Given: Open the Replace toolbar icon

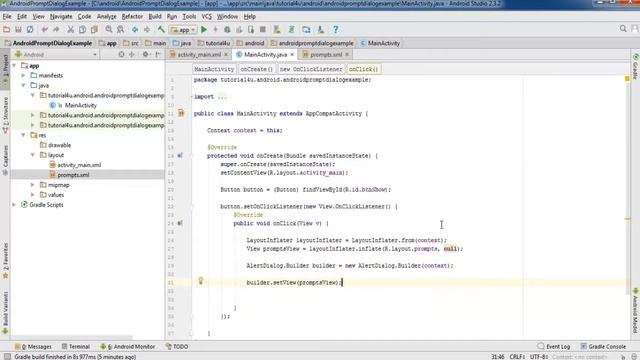Looking at the screenshot, I should (x=120, y=29).
